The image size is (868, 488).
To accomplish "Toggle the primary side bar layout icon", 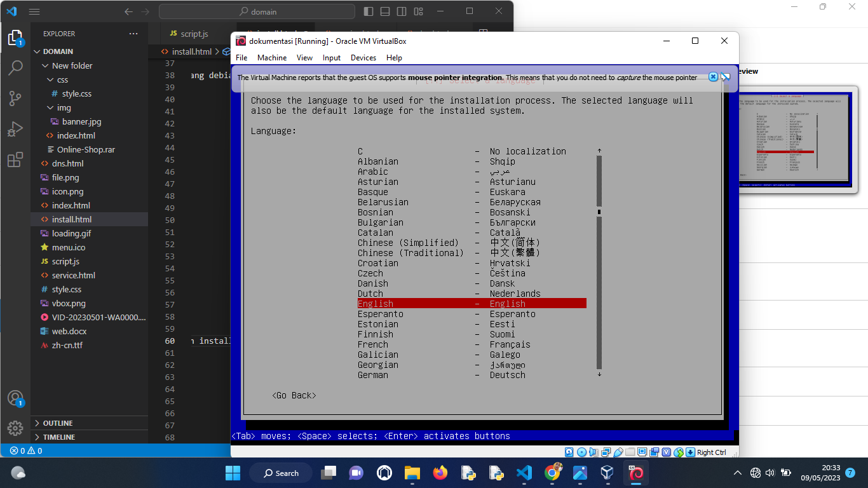I will (369, 11).
